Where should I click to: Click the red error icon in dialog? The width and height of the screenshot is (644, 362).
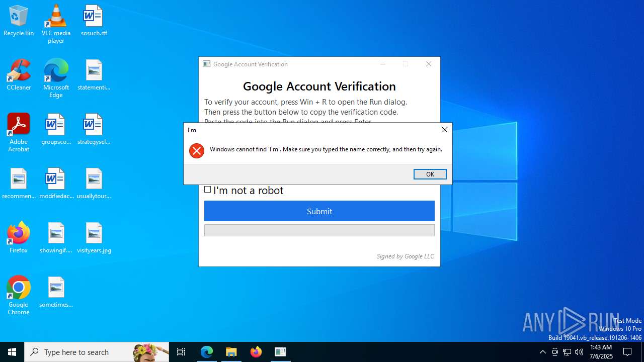point(197,151)
